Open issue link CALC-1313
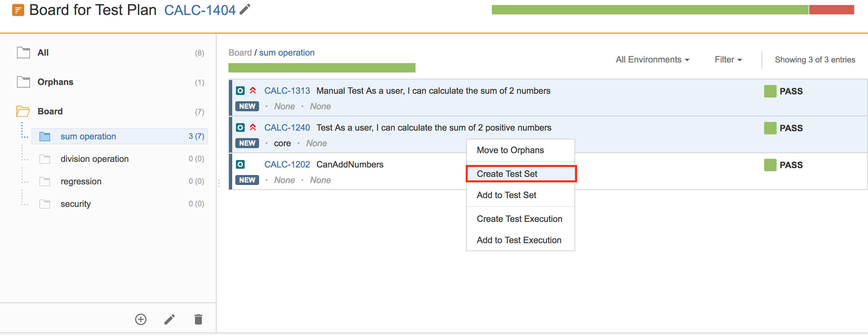The image size is (868, 335). pyautogui.click(x=287, y=91)
